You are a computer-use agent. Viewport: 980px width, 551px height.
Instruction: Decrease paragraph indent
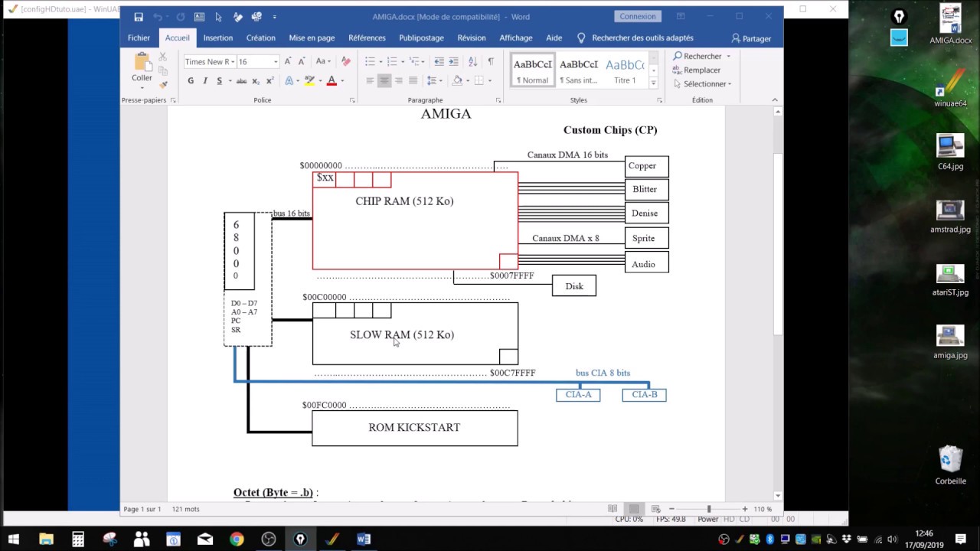pyautogui.click(x=439, y=61)
